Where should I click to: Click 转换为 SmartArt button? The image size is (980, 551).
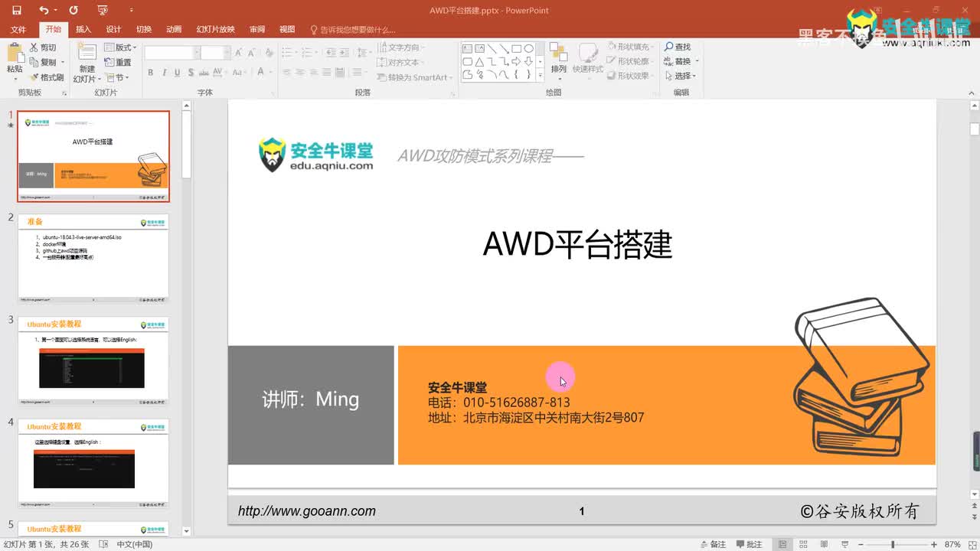click(x=413, y=77)
